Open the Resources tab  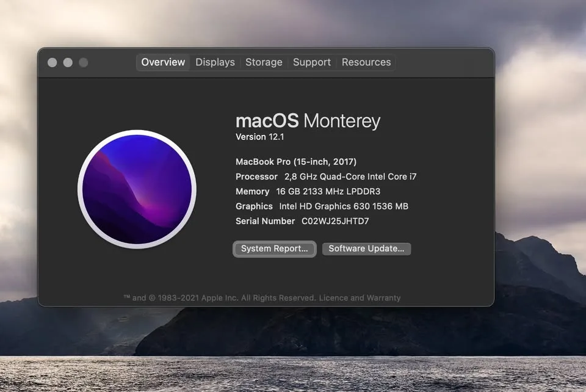pyautogui.click(x=366, y=62)
